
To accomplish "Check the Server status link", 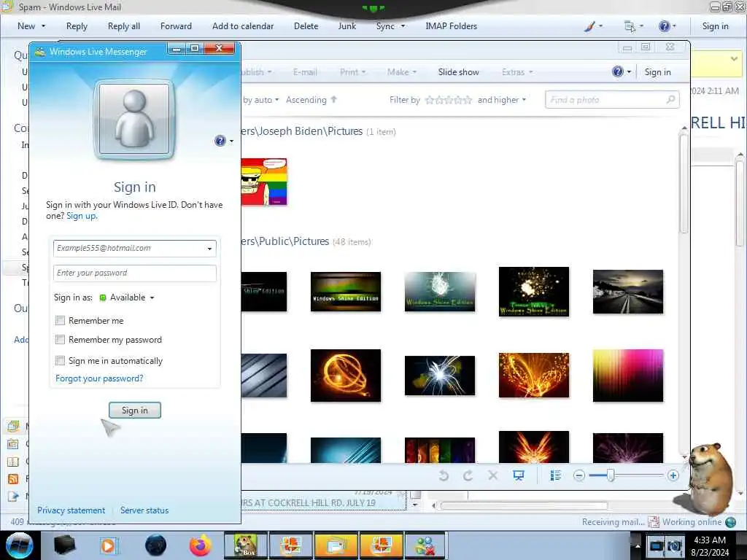I will click(x=144, y=510).
